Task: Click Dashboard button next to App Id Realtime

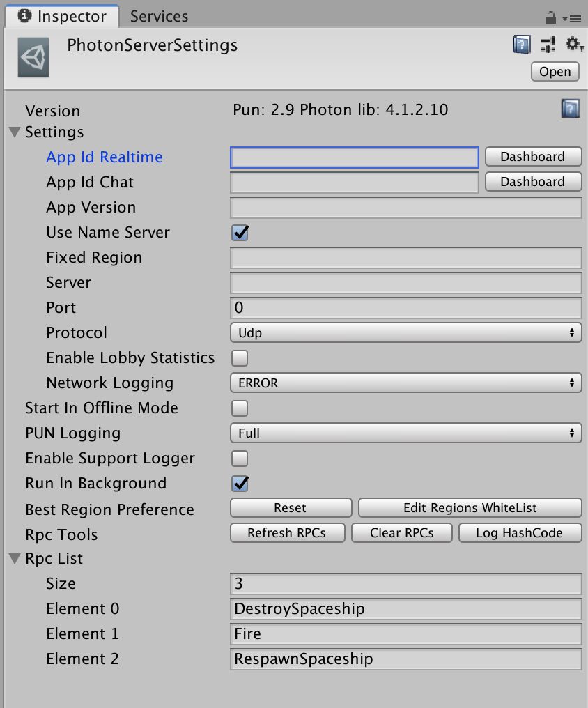Action: tap(533, 157)
